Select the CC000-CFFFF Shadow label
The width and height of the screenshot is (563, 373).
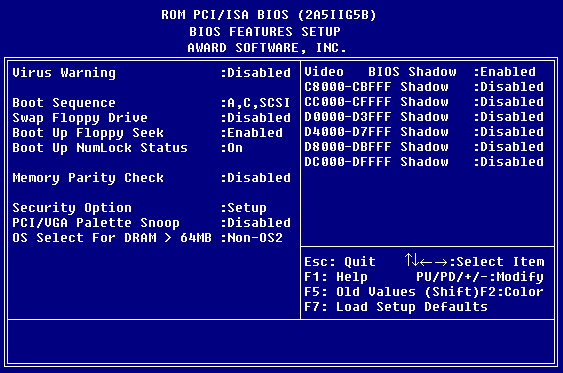376,102
